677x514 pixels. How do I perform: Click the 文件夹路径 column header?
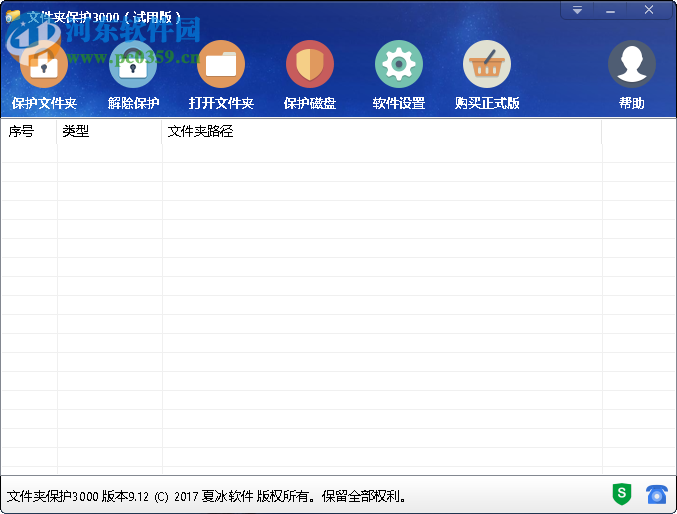click(382, 131)
